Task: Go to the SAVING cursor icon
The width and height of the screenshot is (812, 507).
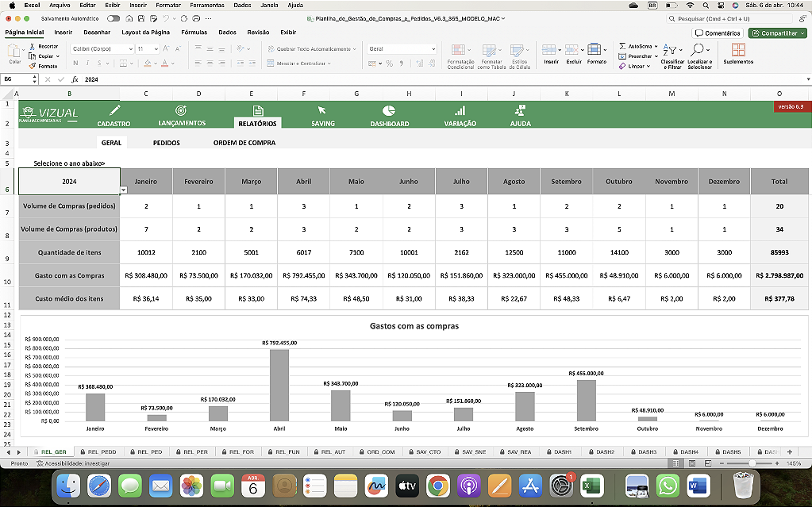Action: (x=322, y=110)
